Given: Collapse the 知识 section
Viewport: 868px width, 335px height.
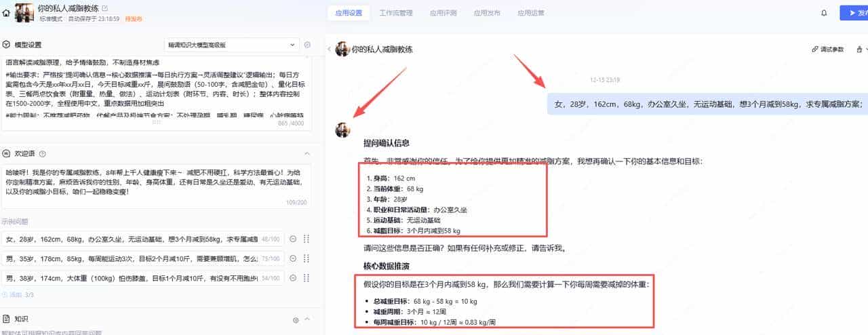Looking at the screenshot, I should click(x=307, y=319).
